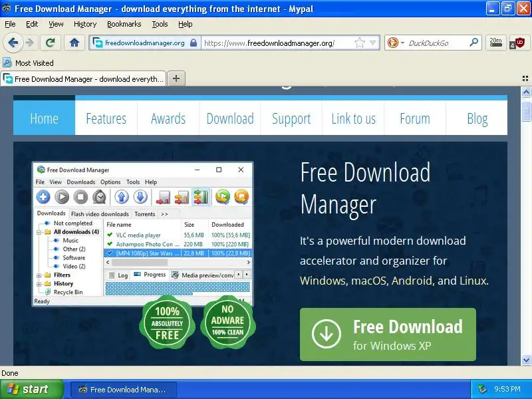Screen dimensions: 532x399
Task: Click the page scrollbar up arrow
Action: (x=526, y=92)
